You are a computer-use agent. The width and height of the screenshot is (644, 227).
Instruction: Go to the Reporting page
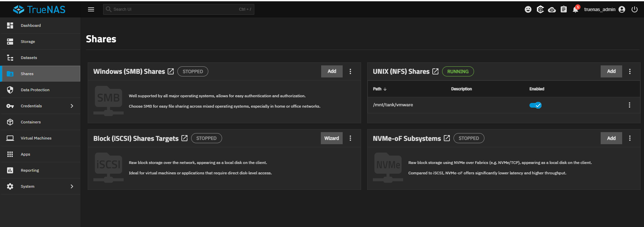(40, 170)
